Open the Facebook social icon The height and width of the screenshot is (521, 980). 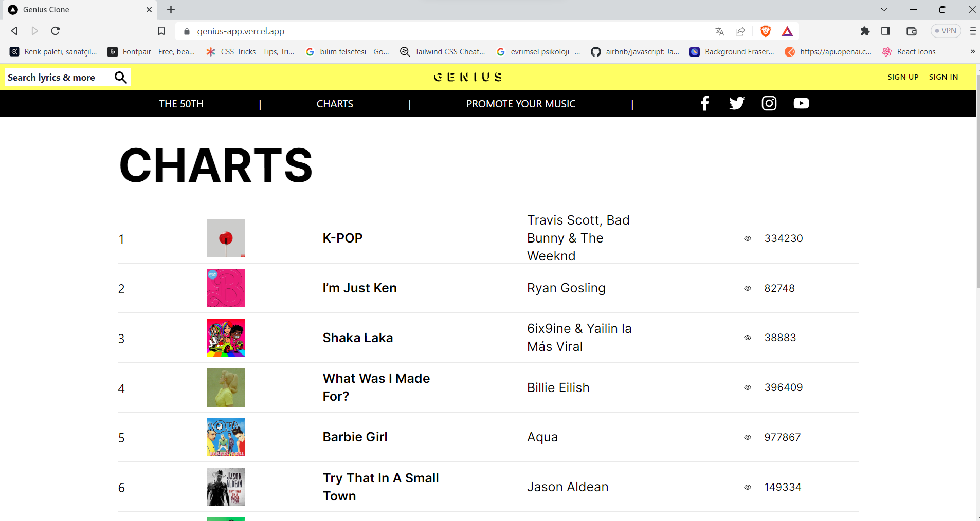pyautogui.click(x=704, y=103)
